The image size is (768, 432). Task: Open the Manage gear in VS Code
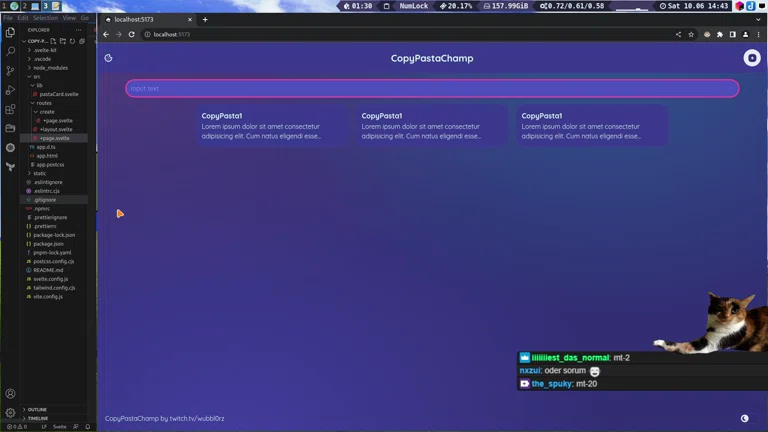point(10,413)
